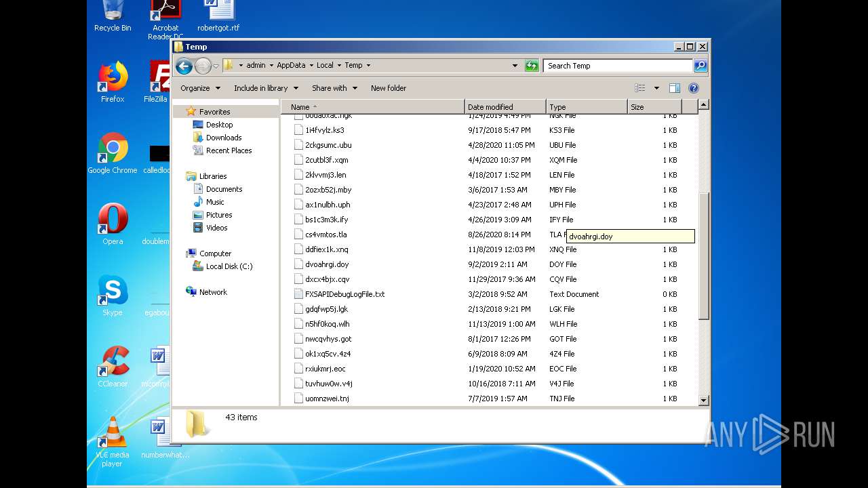Image resolution: width=868 pixels, height=488 pixels.
Task: Refresh the Temp folder view
Action: point(532,66)
